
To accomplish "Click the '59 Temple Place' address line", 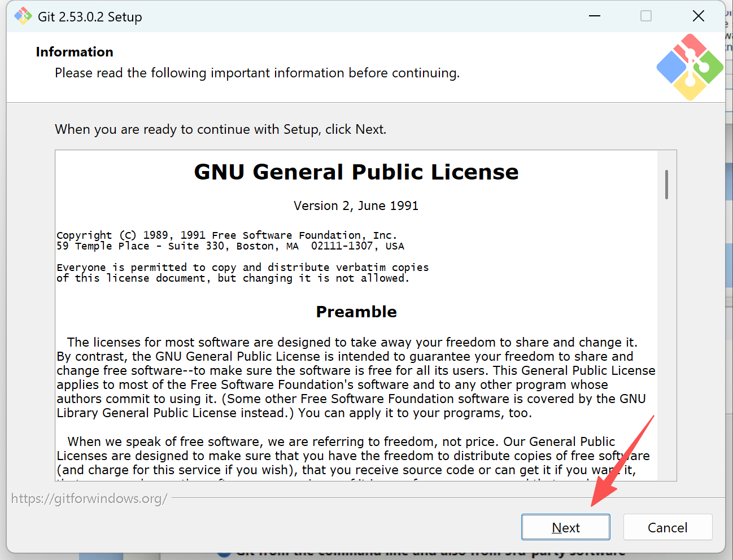I will [x=230, y=246].
